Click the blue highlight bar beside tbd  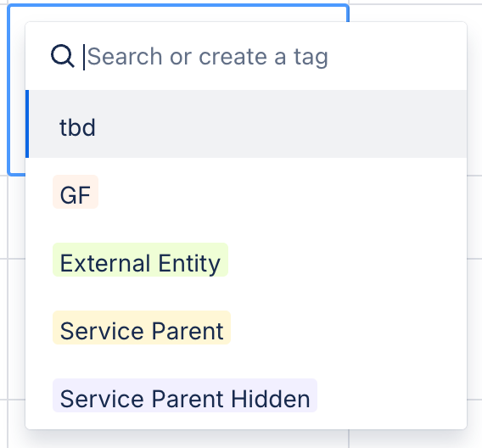[27, 124]
